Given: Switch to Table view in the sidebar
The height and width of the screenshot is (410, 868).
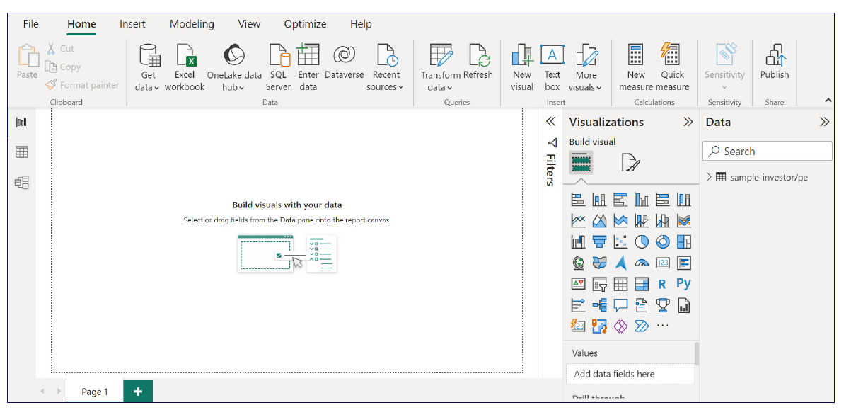Looking at the screenshot, I should pyautogui.click(x=21, y=152).
